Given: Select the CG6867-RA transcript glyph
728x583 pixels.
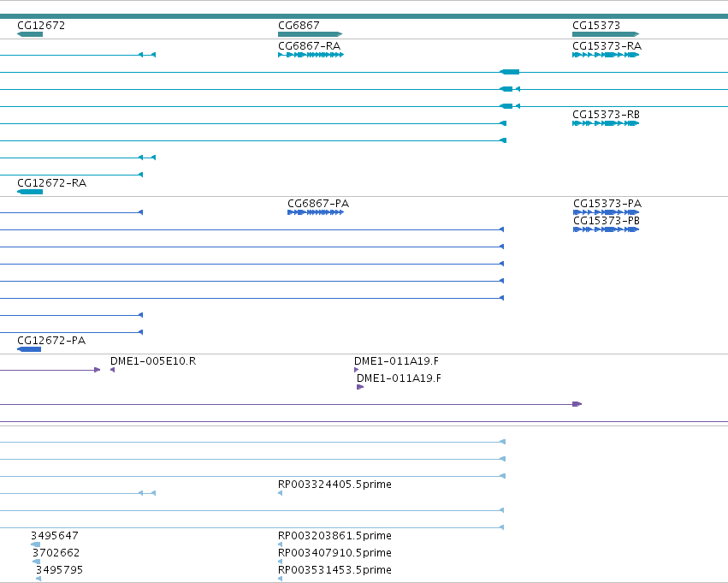Looking at the screenshot, I should pyautogui.click(x=311, y=55).
